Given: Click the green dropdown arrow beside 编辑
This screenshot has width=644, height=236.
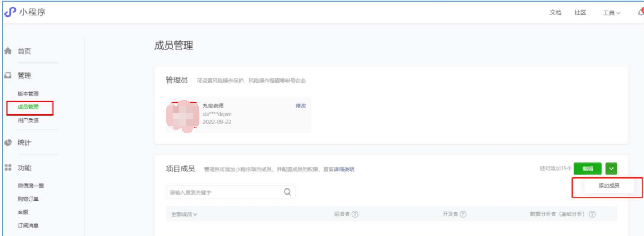Looking at the screenshot, I should point(611,169).
